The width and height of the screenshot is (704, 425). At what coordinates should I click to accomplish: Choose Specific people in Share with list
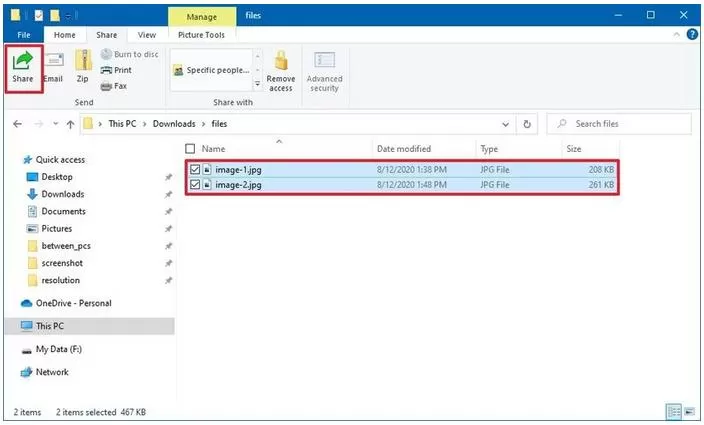pyautogui.click(x=211, y=70)
